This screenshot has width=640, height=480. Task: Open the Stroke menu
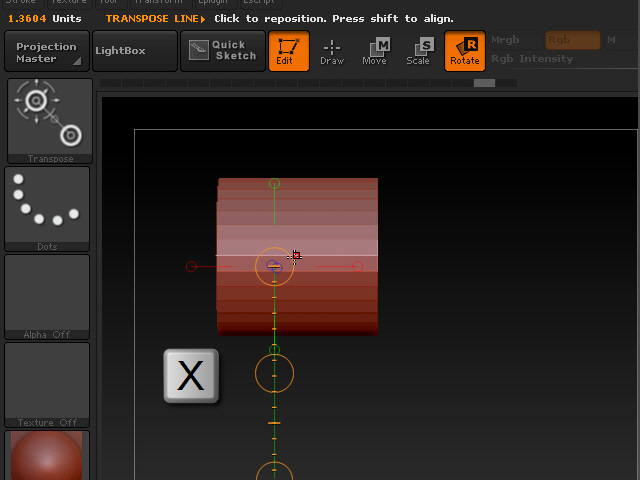point(21,2)
